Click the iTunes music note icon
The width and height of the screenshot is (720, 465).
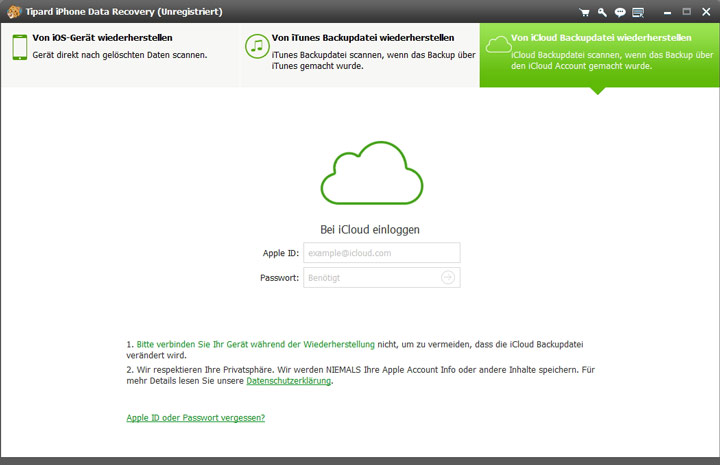click(x=257, y=47)
